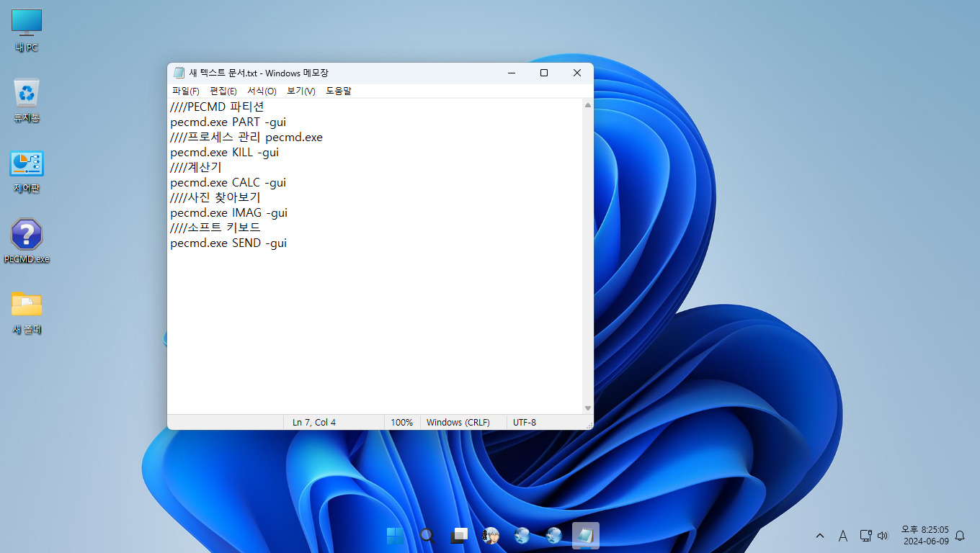Select the PECMD.exe desktop icon
This screenshot has height=553, width=980.
coord(27,242)
